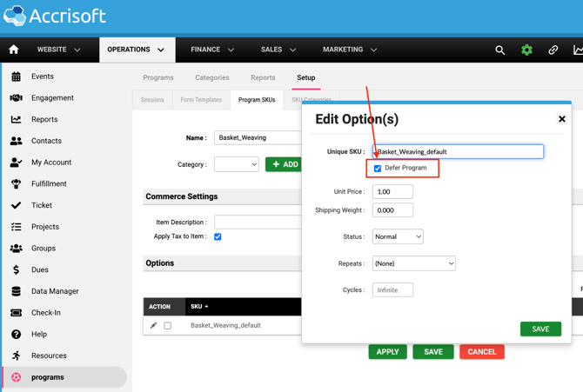Expand the Repeats dropdown set to (None)
This screenshot has width=583, height=392.
point(413,263)
